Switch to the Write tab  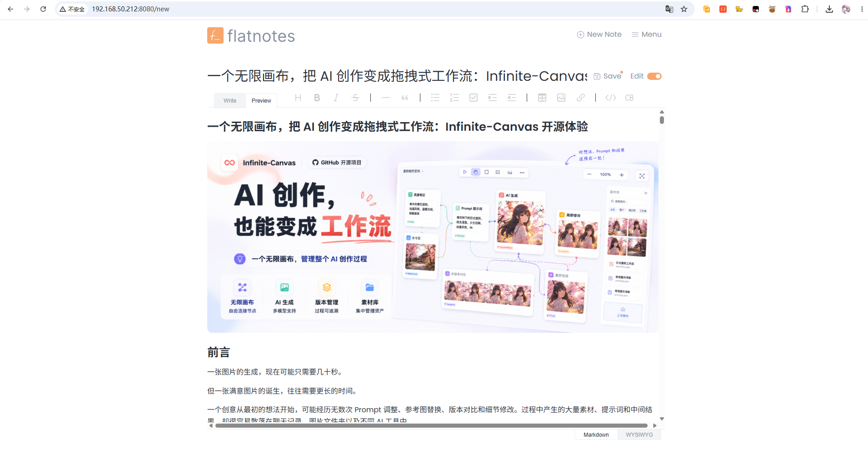pyautogui.click(x=230, y=101)
